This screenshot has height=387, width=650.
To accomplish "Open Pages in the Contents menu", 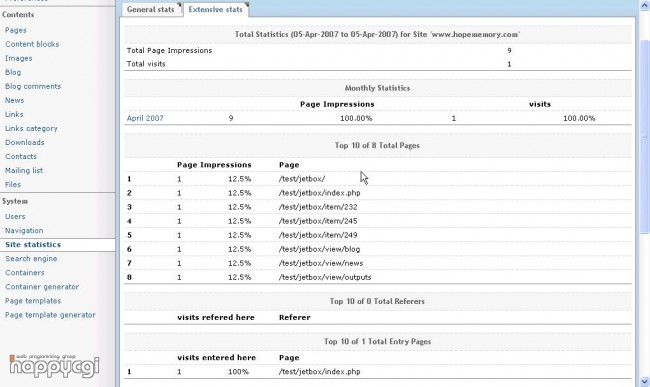I will coord(16,30).
